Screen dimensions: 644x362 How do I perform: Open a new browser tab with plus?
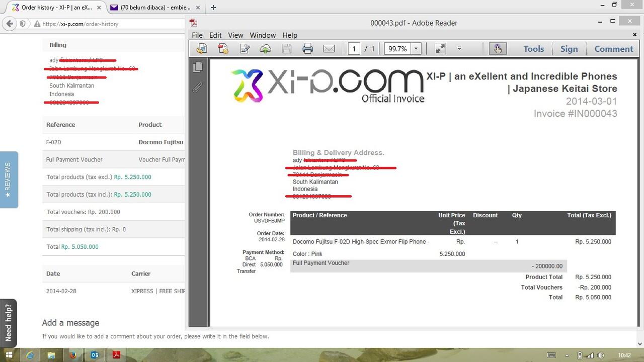tap(213, 8)
